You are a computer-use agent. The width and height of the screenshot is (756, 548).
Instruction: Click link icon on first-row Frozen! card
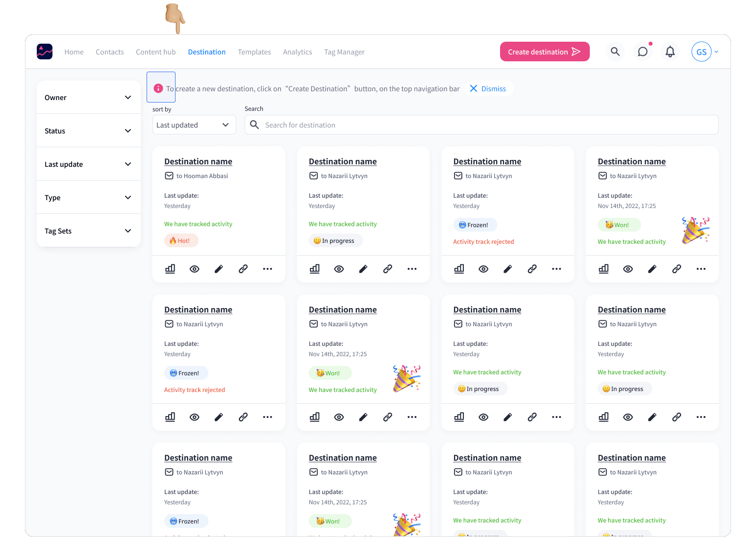coord(532,269)
